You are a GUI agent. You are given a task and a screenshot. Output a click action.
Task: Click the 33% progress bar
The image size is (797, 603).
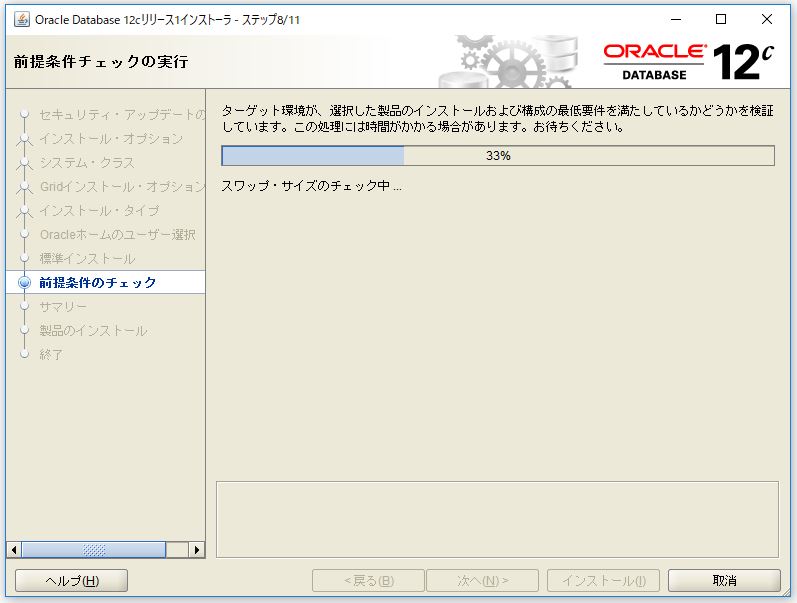tap(498, 156)
